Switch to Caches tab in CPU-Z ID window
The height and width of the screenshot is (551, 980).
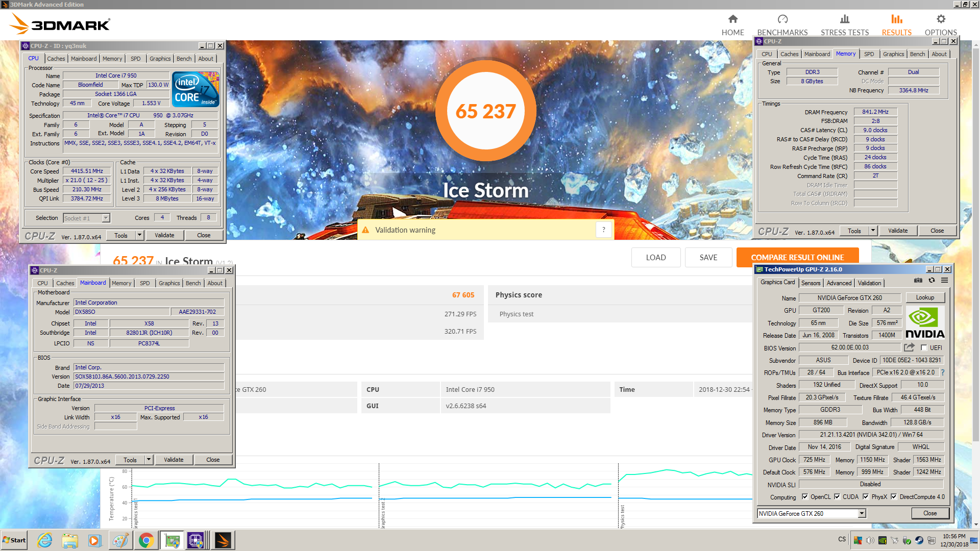pyautogui.click(x=56, y=59)
